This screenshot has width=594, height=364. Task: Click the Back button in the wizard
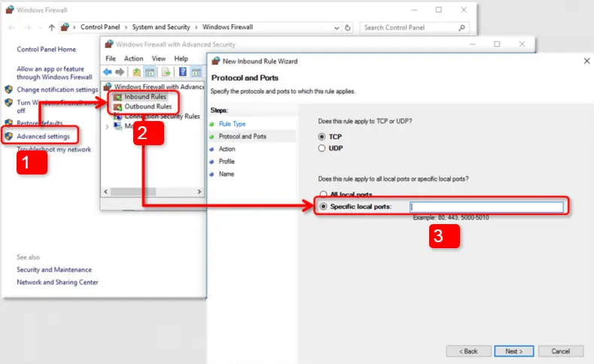point(468,351)
